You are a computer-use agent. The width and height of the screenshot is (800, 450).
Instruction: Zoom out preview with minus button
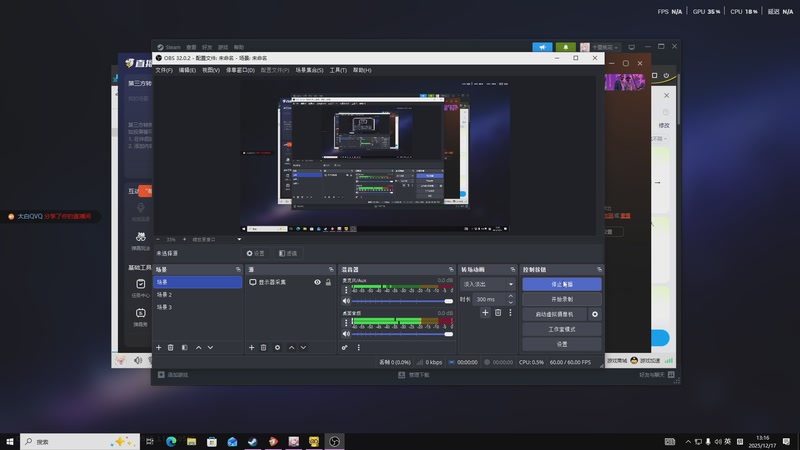click(158, 239)
